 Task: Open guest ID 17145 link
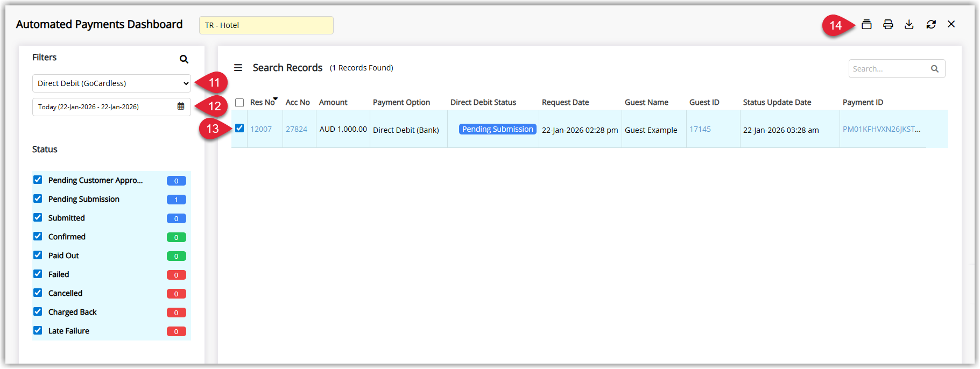(700, 129)
